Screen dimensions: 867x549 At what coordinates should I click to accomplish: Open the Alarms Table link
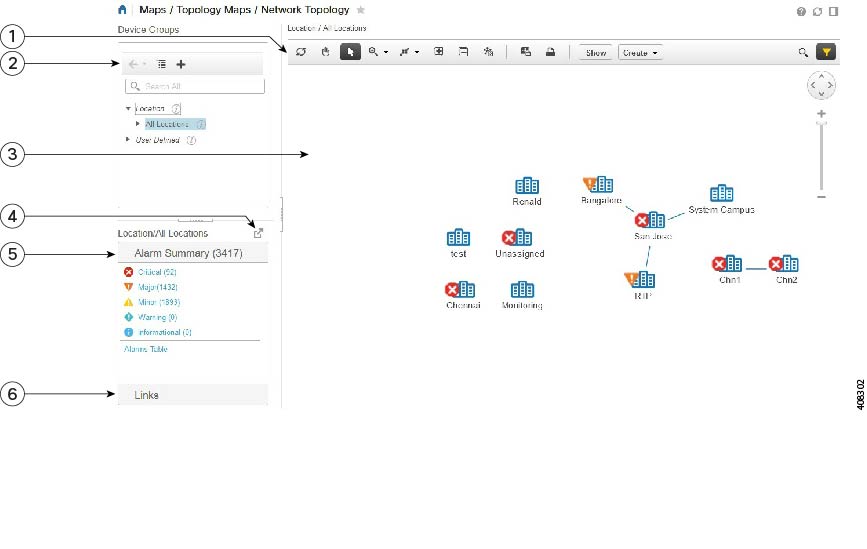(145, 349)
